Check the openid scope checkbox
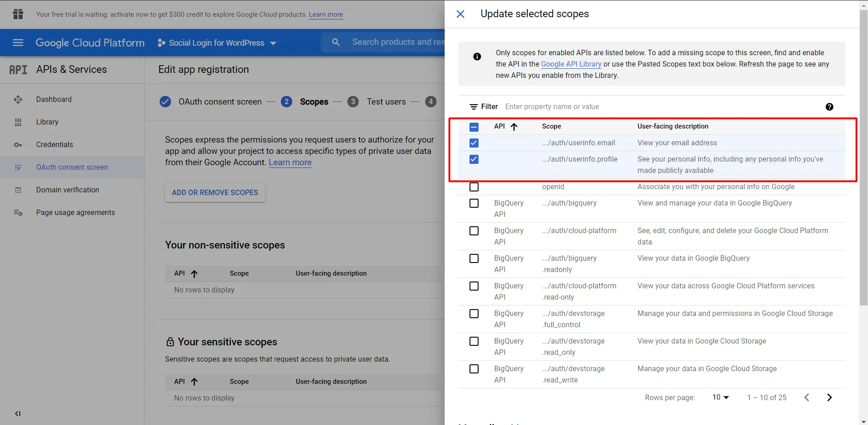Image resolution: width=868 pixels, height=425 pixels. point(474,187)
